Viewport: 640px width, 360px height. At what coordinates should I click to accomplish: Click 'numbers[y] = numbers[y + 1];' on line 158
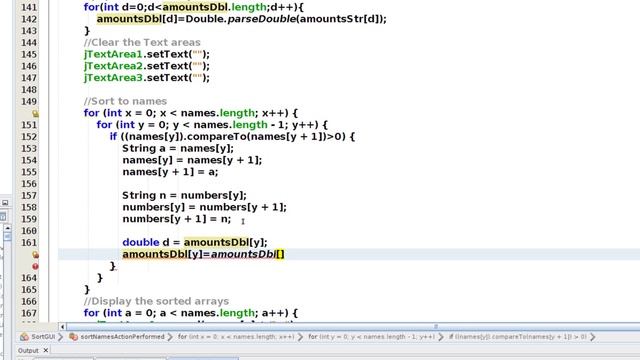click(x=204, y=207)
